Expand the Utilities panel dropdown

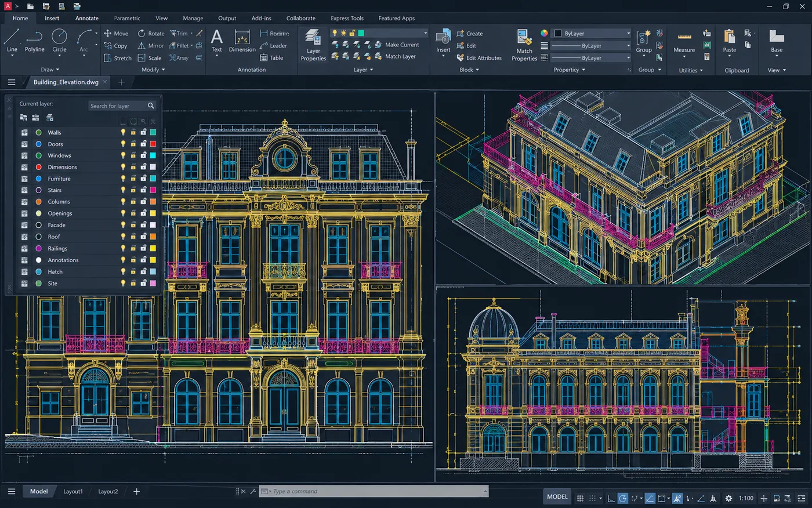(x=691, y=70)
